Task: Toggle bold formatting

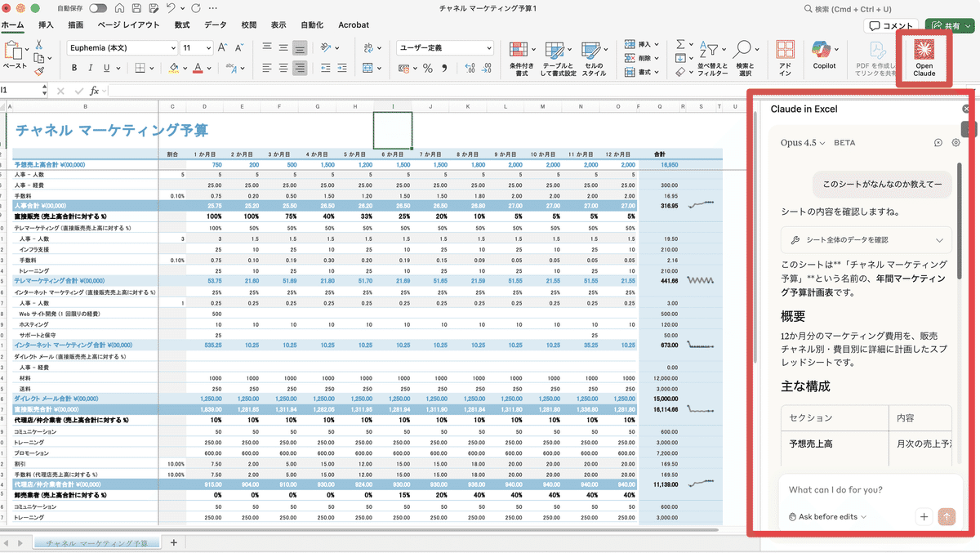Action: click(73, 69)
